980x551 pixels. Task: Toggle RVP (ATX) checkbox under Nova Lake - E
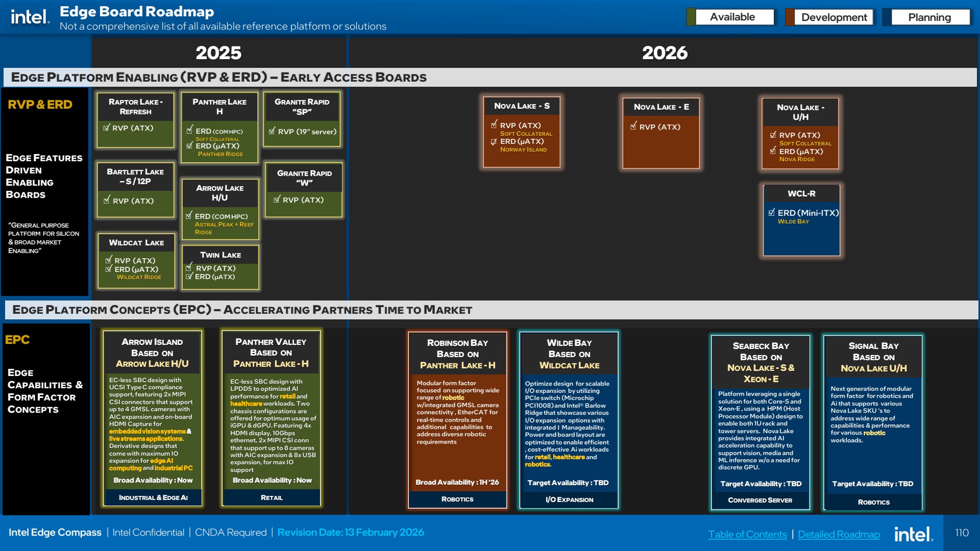pos(633,126)
